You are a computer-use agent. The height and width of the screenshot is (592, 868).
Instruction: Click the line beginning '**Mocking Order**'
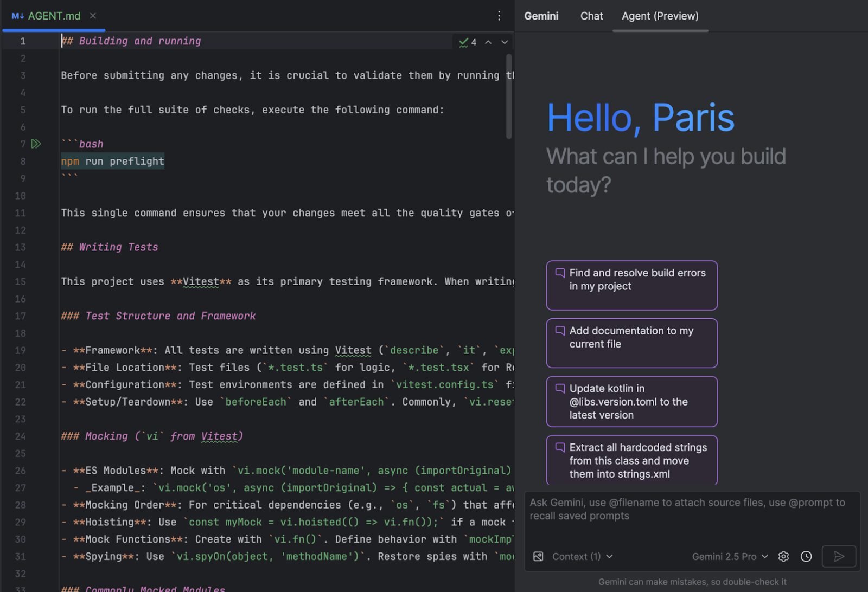(x=288, y=505)
